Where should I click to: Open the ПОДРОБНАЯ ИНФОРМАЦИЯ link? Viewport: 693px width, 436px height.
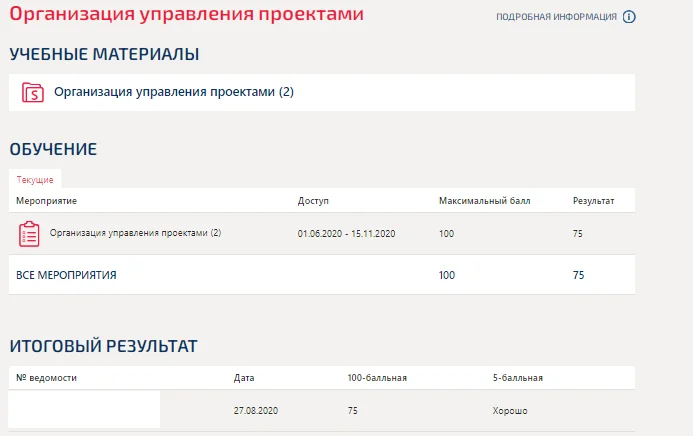556,17
